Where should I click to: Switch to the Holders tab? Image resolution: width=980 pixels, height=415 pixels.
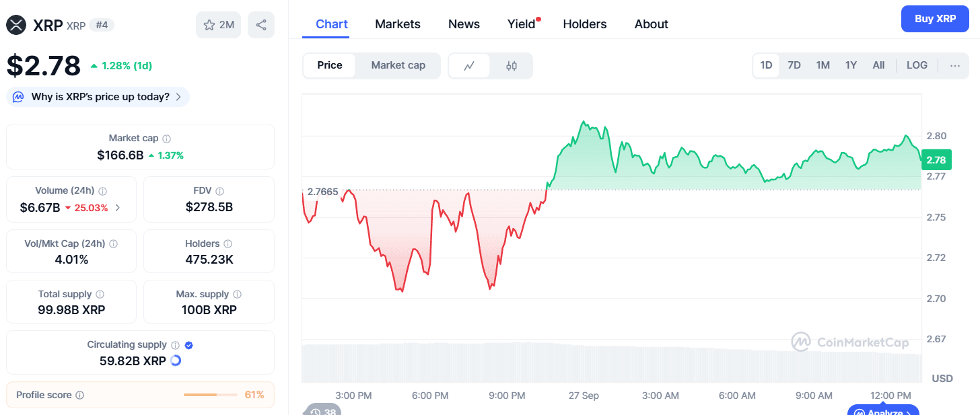coord(584,24)
